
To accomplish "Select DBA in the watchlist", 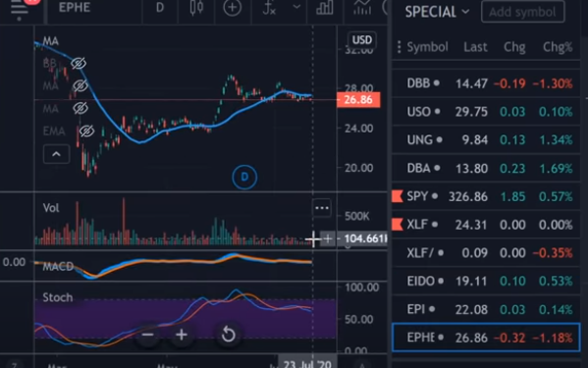I will [x=486, y=168].
